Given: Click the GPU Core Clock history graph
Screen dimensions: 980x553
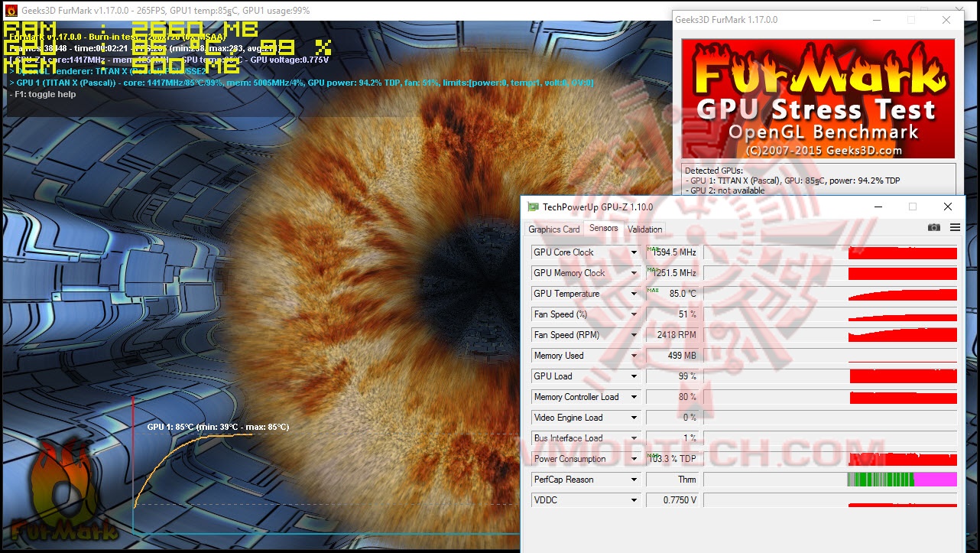Looking at the screenshot, I should pos(830,252).
